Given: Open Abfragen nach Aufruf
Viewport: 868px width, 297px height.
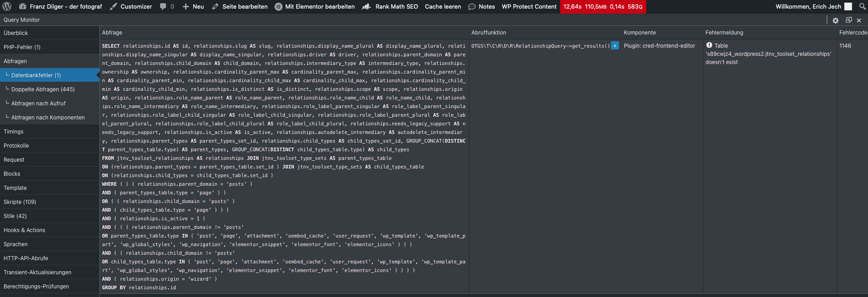Looking at the screenshot, I should pos(49,103).
